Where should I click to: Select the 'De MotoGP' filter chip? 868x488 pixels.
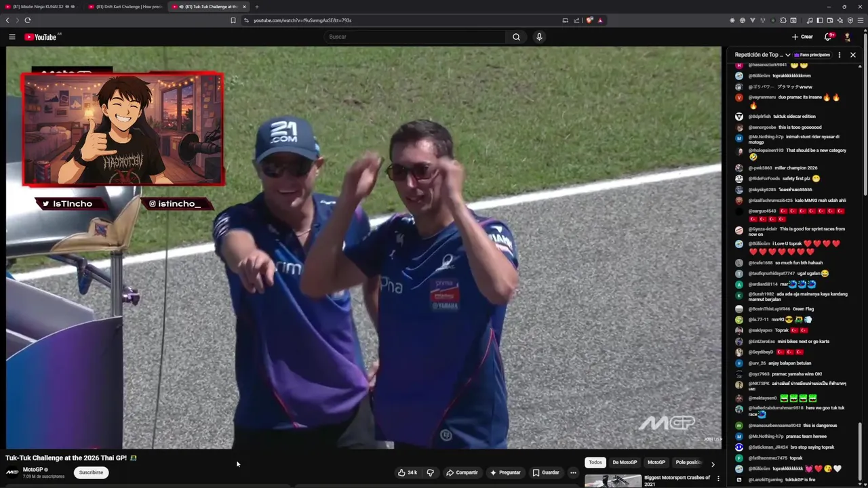coord(625,462)
